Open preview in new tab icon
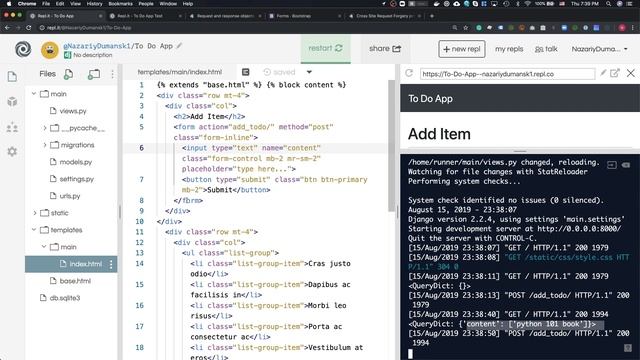The image size is (640, 360). pos(615,73)
